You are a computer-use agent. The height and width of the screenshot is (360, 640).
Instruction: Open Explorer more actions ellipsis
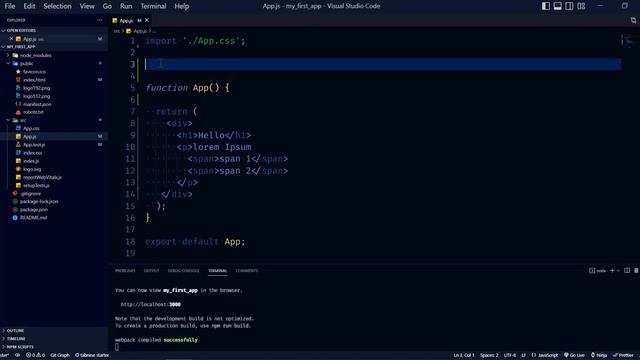(100, 20)
